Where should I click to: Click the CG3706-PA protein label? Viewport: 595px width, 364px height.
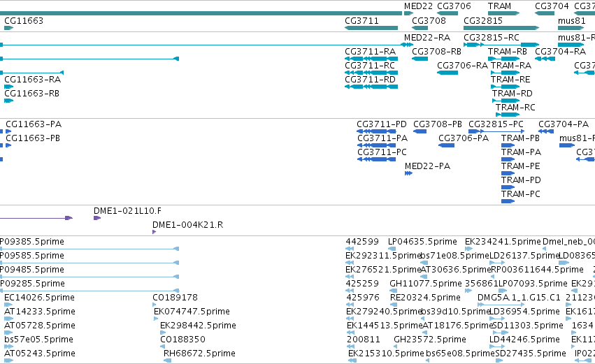coord(464,138)
